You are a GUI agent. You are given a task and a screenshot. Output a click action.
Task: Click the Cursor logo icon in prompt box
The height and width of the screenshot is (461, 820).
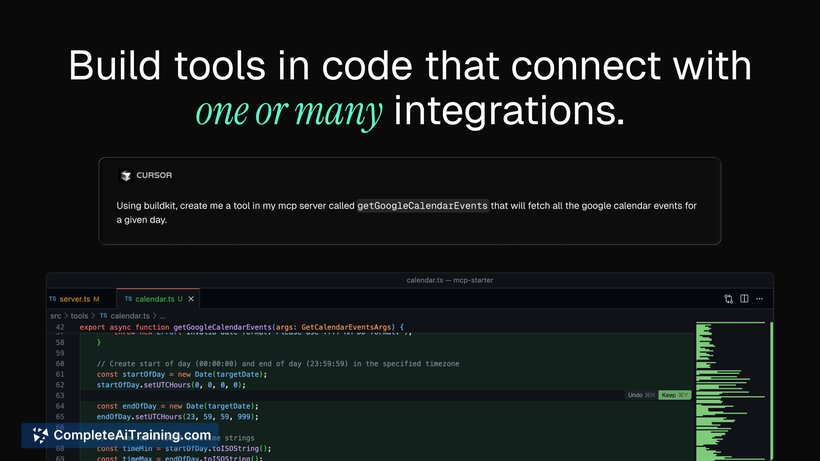[x=126, y=176]
